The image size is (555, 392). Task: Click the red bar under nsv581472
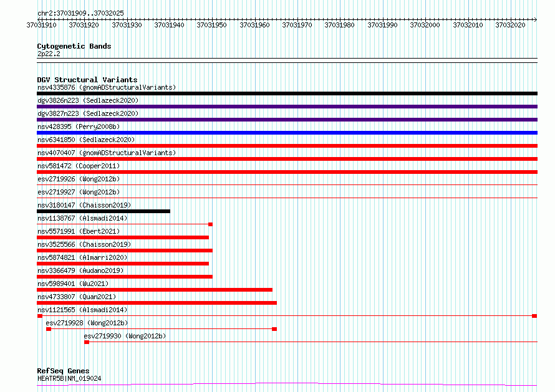coord(287,172)
